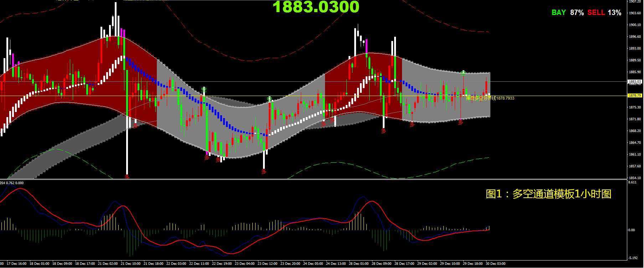The height and width of the screenshot is (268, 644).
Task: Select the 18 Dec 01:00 time axis label
Action: tap(40, 264)
